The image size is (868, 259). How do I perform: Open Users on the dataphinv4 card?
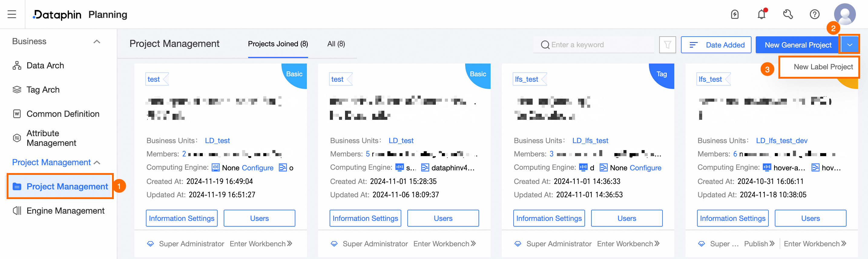coord(443,218)
